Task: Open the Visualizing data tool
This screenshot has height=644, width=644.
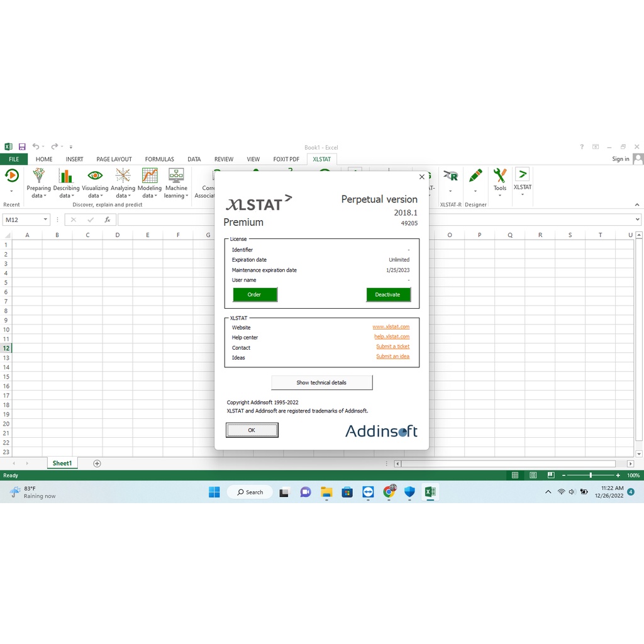Action: tap(94, 184)
